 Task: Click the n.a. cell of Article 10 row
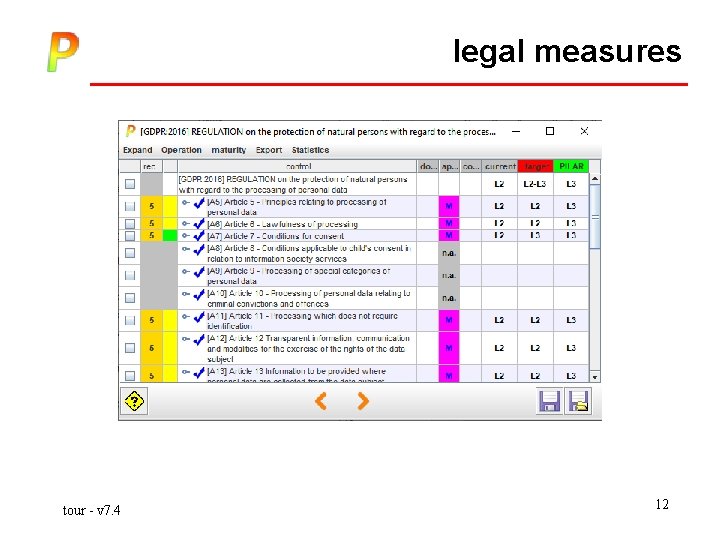click(449, 298)
